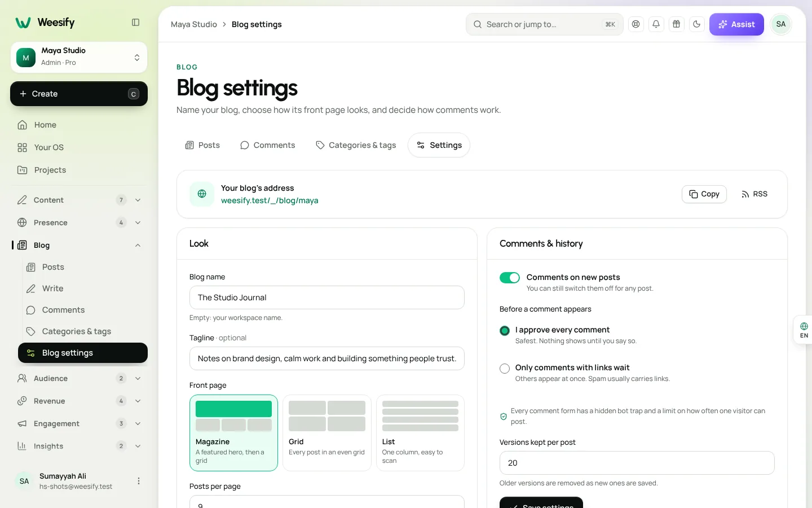Open Write under Blog in sidebar

click(x=83, y=288)
